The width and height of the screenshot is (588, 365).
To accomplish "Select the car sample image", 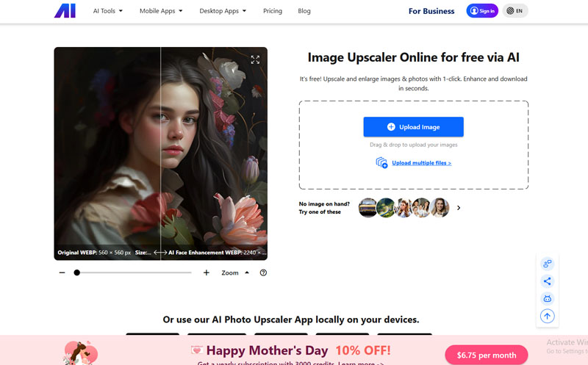I will pos(367,208).
